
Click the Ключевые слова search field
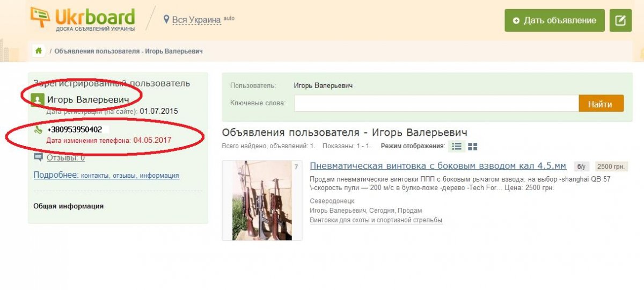coord(436,103)
